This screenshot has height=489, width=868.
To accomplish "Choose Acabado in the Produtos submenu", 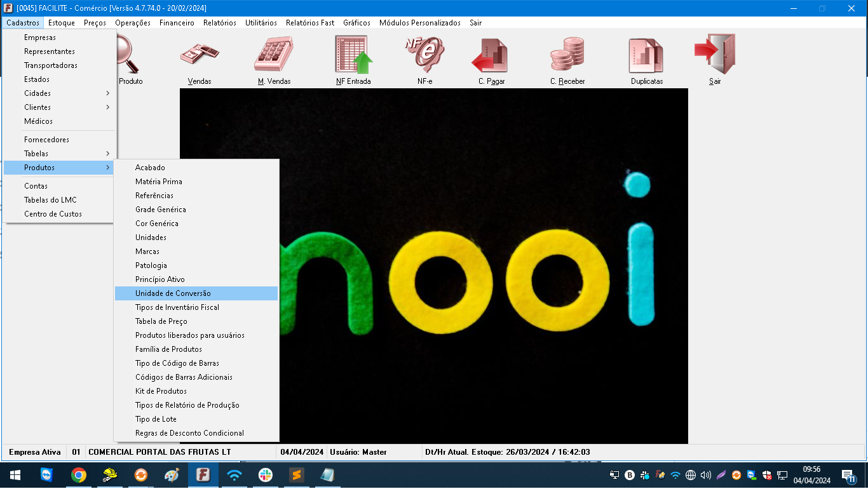I will click(196, 168).
